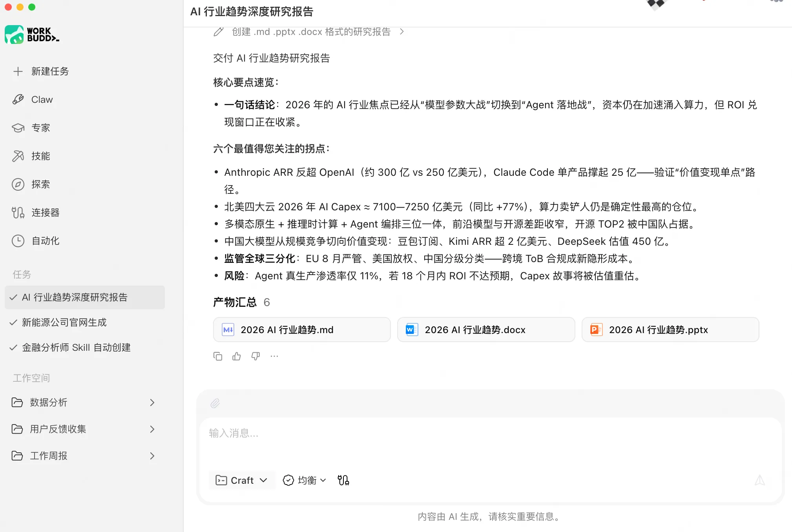This screenshot has width=792, height=532.
Task: Click the 产物汇总 heading
Action: (x=235, y=302)
